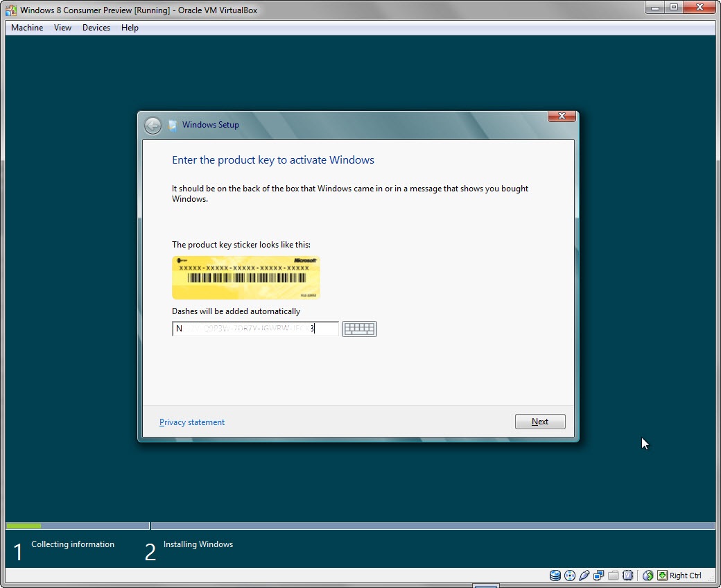Open the Privacy statement link
This screenshot has height=588, width=721.
pos(192,422)
